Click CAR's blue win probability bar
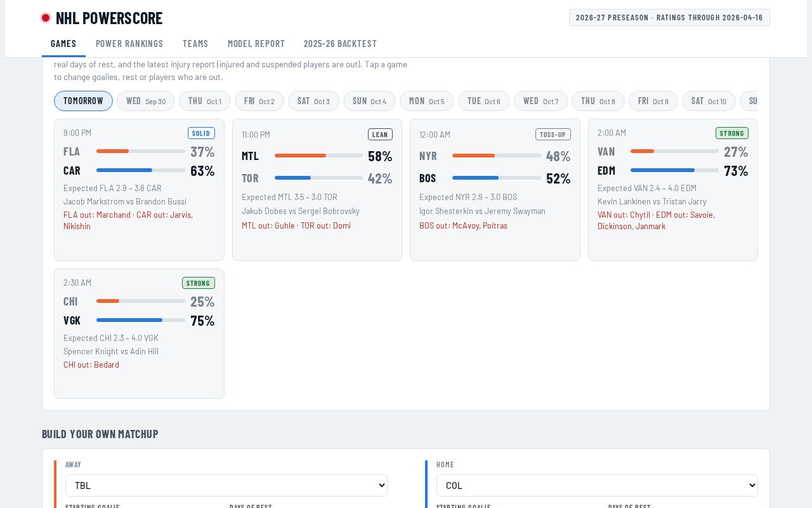 [124, 170]
